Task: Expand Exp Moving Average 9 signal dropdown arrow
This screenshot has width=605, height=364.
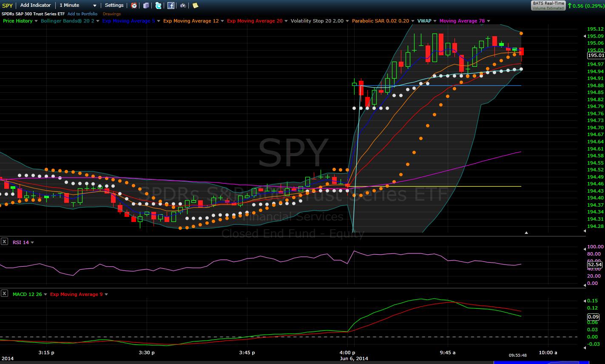Action: (106, 294)
